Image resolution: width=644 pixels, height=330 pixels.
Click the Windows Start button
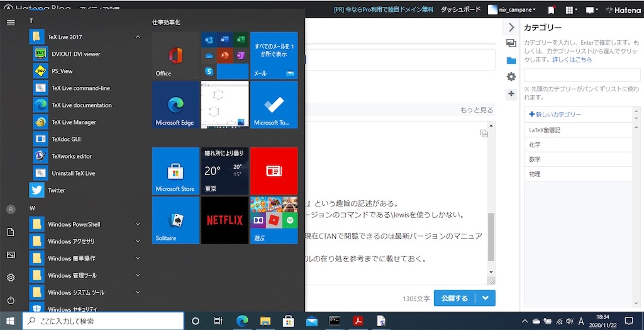click(10, 321)
